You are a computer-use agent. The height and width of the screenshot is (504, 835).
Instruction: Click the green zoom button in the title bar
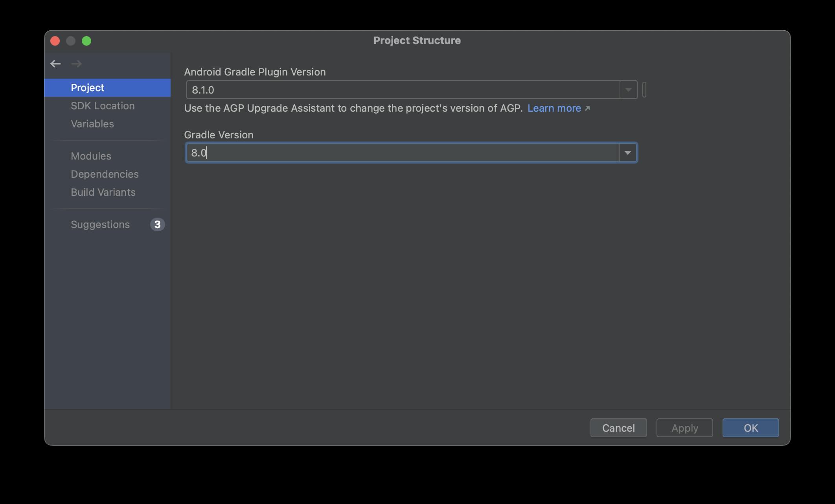pos(87,40)
